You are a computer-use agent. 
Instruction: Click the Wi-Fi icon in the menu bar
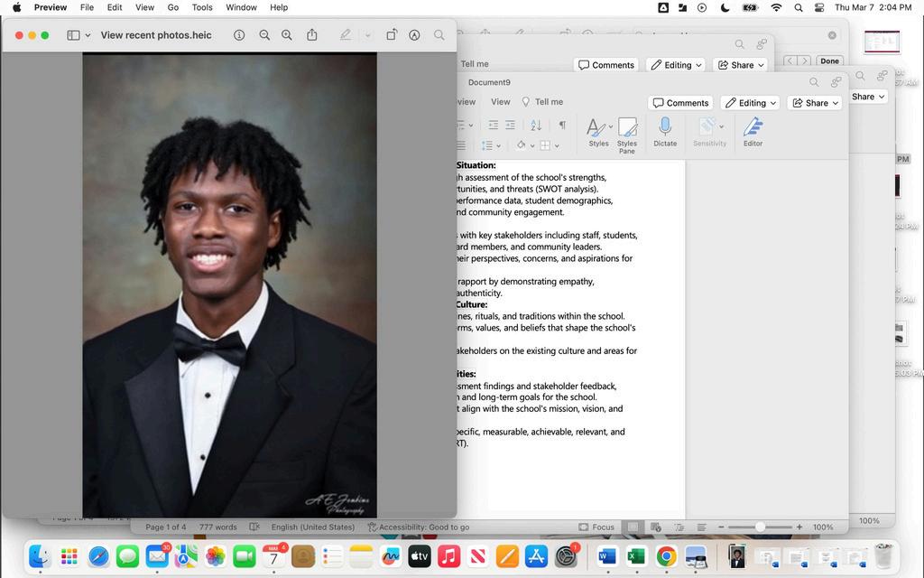[777, 7]
